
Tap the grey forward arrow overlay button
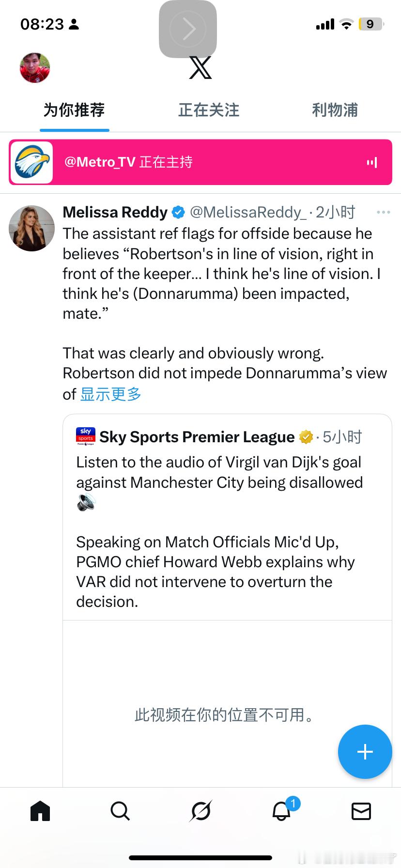[x=188, y=29]
